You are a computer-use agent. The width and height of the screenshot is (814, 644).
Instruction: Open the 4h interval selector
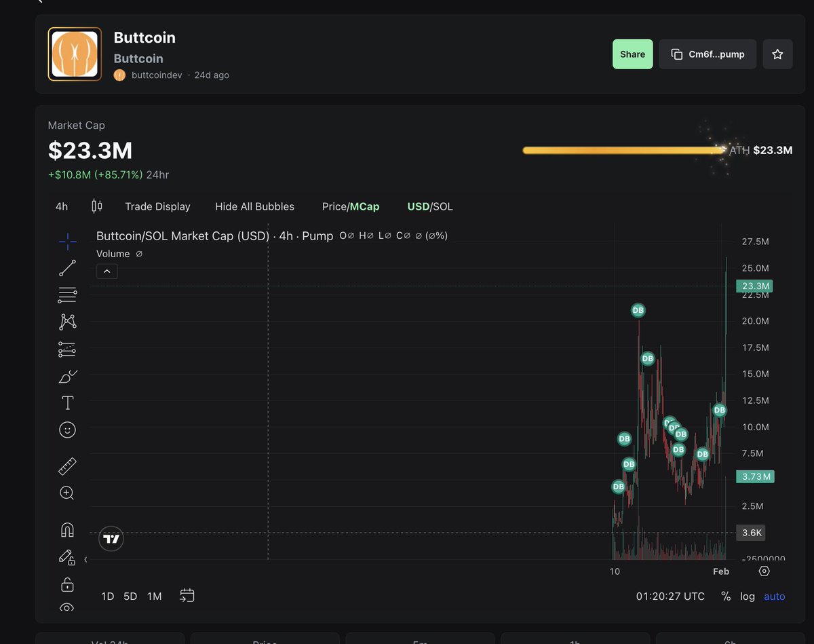click(62, 206)
